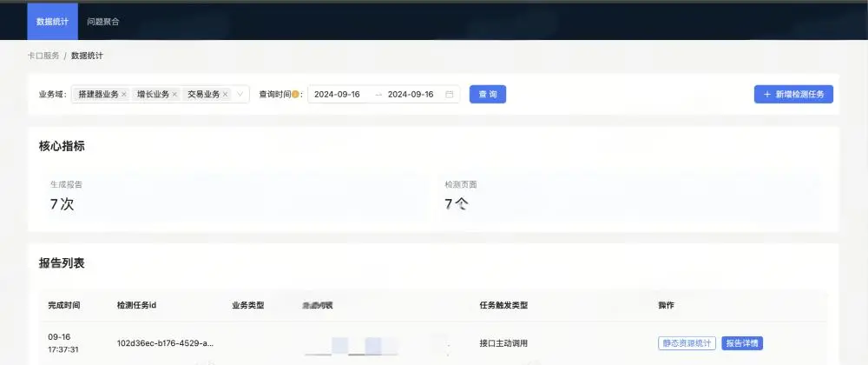Image resolution: width=868 pixels, height=365 pixels.
Task: Click the 完成时间 column header
Action: coord(64,305)
